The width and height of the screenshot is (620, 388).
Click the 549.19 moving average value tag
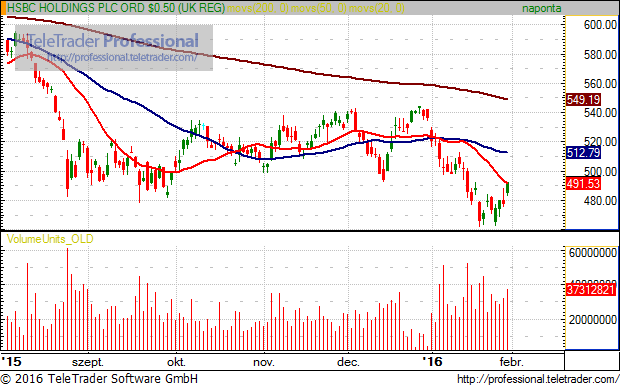[583, 99]
